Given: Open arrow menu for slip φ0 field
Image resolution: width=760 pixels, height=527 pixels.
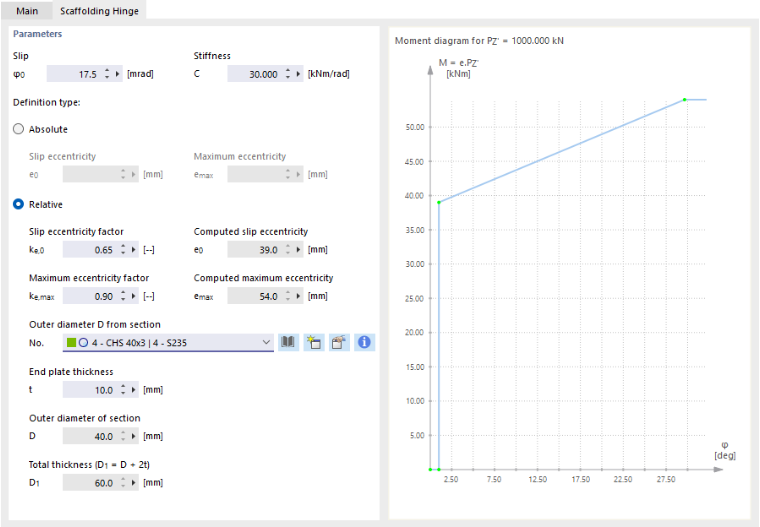Looking at the screenshot, I should click(117, 74).
